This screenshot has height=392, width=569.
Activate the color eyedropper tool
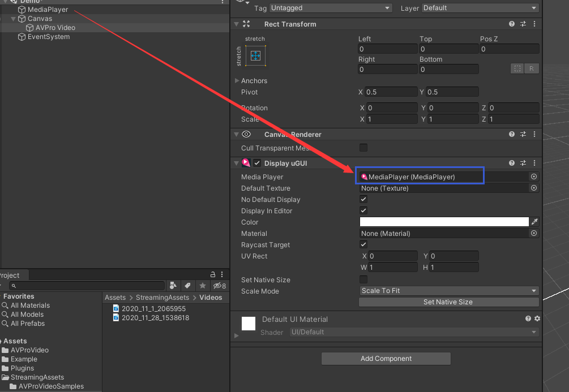[x=534, y=222]
